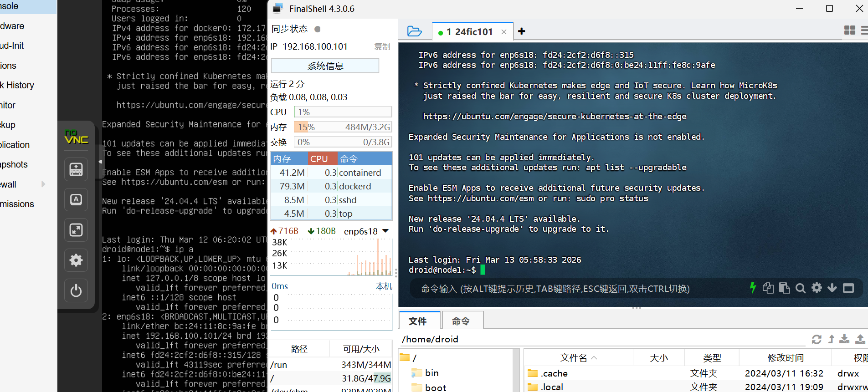Image resolution: width=868 pixels, height=392 pixels.
Task: Click the /home/droid path field
Action: click(x=603, y=339)
